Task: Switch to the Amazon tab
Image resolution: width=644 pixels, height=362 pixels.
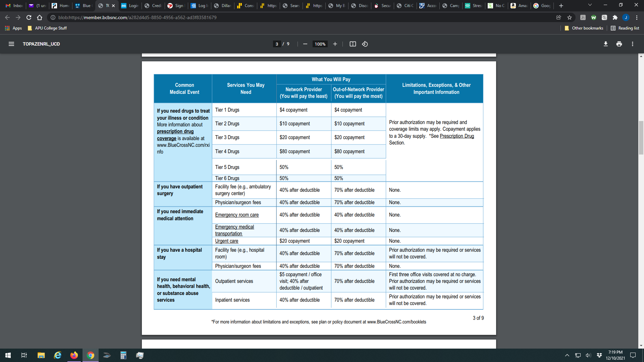Action: tap(519, 6)
